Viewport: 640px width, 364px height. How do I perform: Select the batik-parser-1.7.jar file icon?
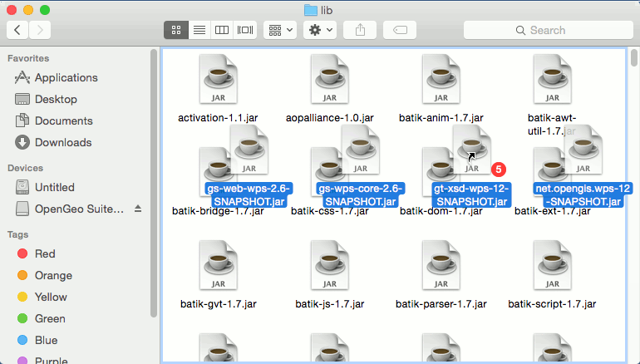tap(441, 267)
